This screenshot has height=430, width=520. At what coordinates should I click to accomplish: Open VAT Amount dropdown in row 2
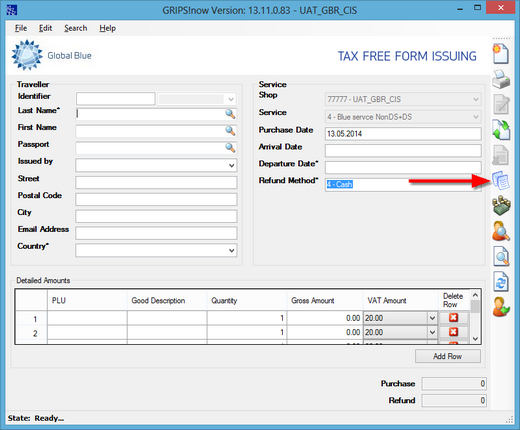(x=432, y=332)
